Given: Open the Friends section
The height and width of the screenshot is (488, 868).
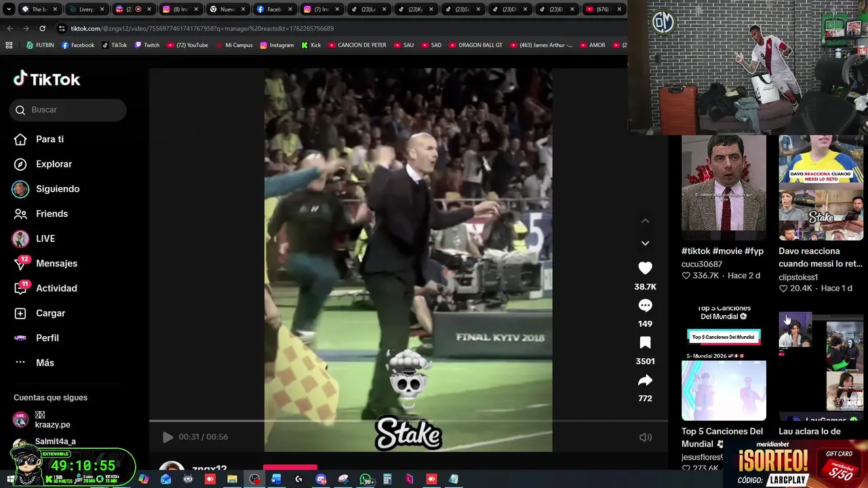Looking at the screenshot, I should click(x=42, y=213).
